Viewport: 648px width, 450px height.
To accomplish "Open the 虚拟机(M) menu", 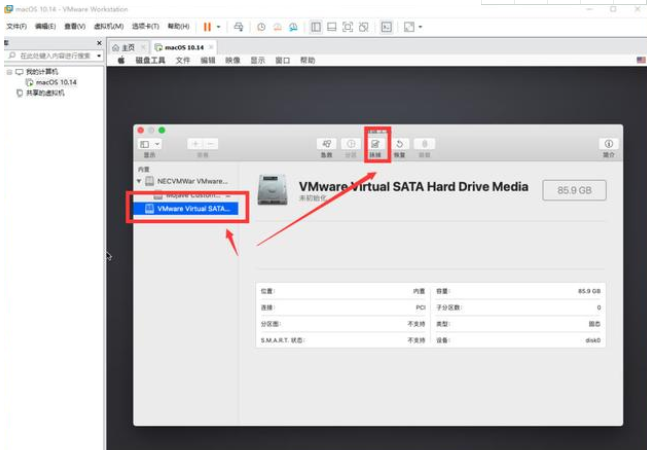I will coord(109,26).
